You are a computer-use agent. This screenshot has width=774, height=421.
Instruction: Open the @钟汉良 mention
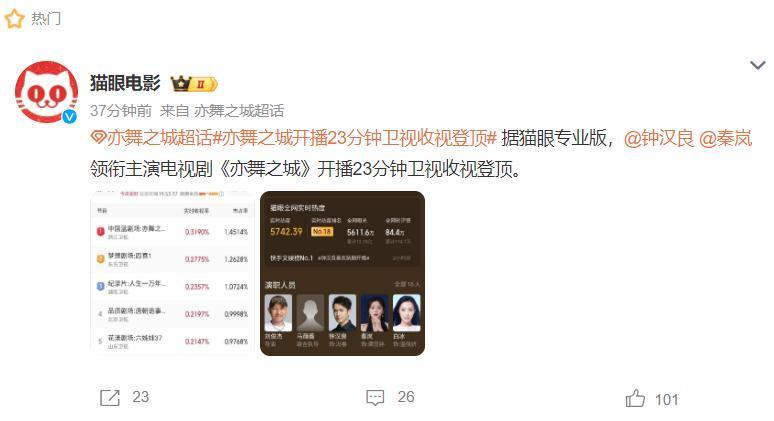pos(659,138)
